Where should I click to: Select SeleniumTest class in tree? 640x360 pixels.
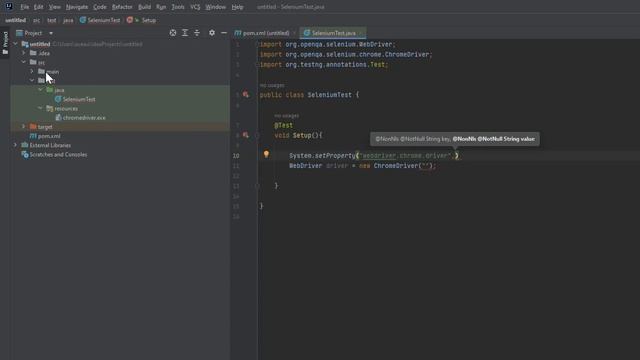79,99
